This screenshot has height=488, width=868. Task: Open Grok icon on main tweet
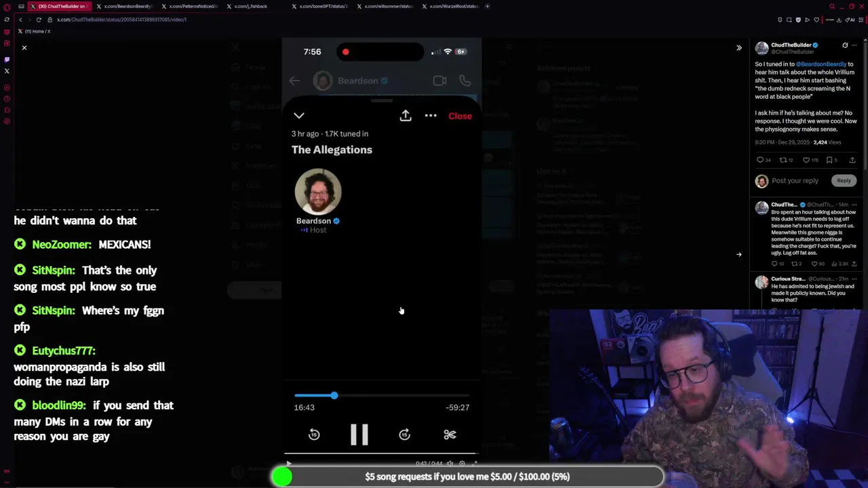point(845,45)
